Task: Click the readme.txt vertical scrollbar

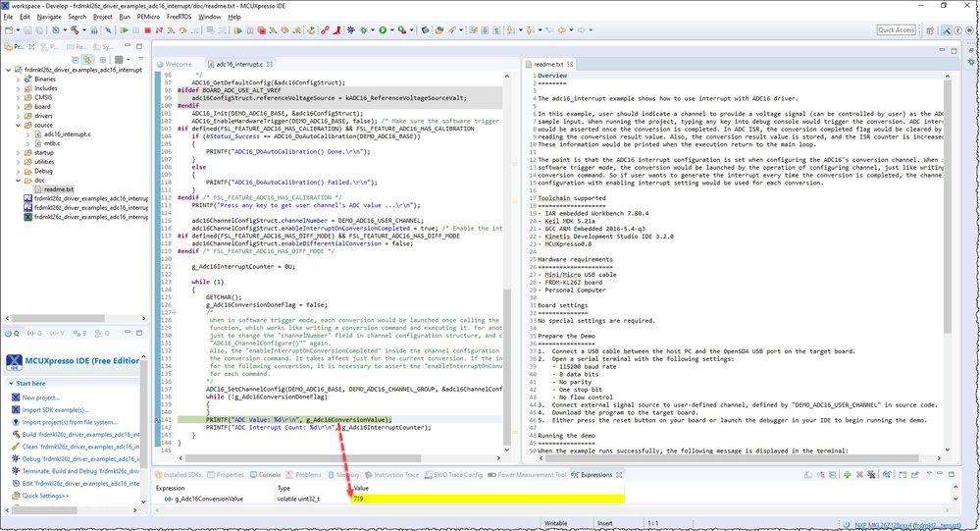Action: click(x=948, y=206)
